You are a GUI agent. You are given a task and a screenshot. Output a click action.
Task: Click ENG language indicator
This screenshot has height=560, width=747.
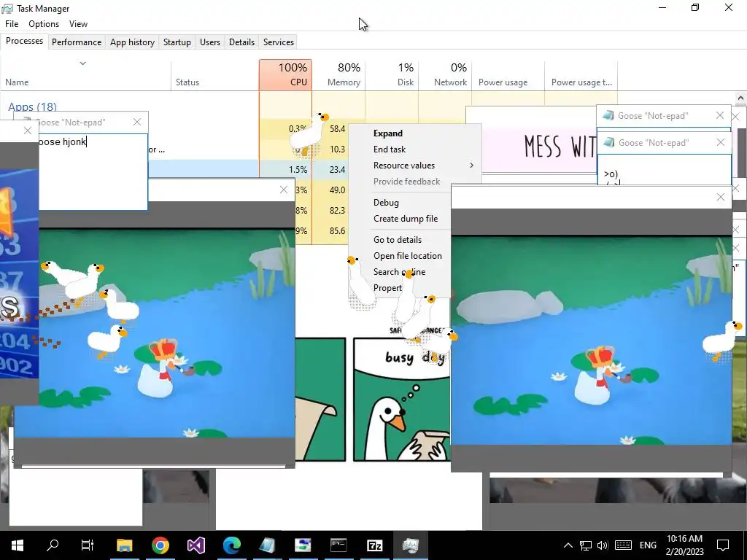[x=648, y=545]
